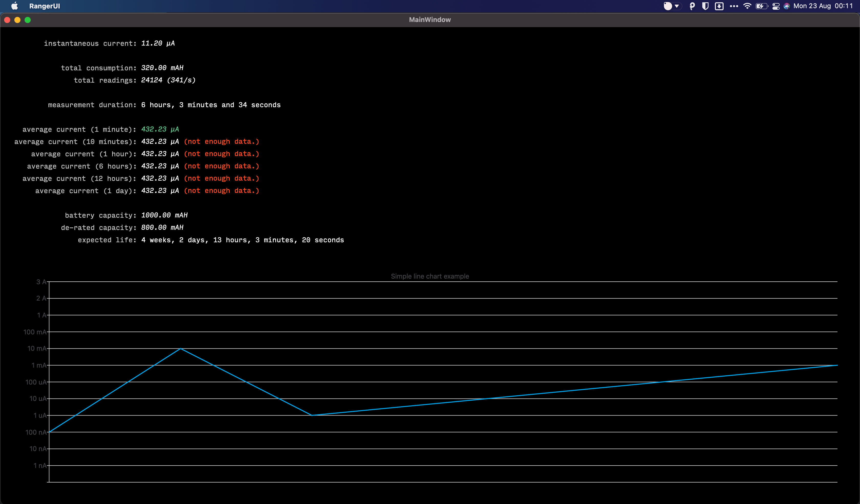Click the yellow minimize window button
860x504 pixels.
(17, 20)
